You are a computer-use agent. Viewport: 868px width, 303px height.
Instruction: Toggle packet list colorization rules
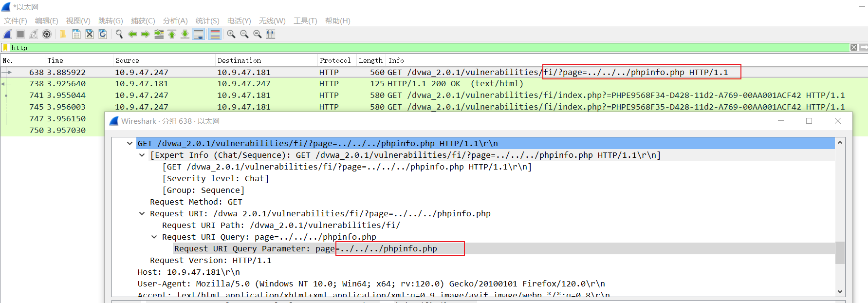tap(215, 34)
